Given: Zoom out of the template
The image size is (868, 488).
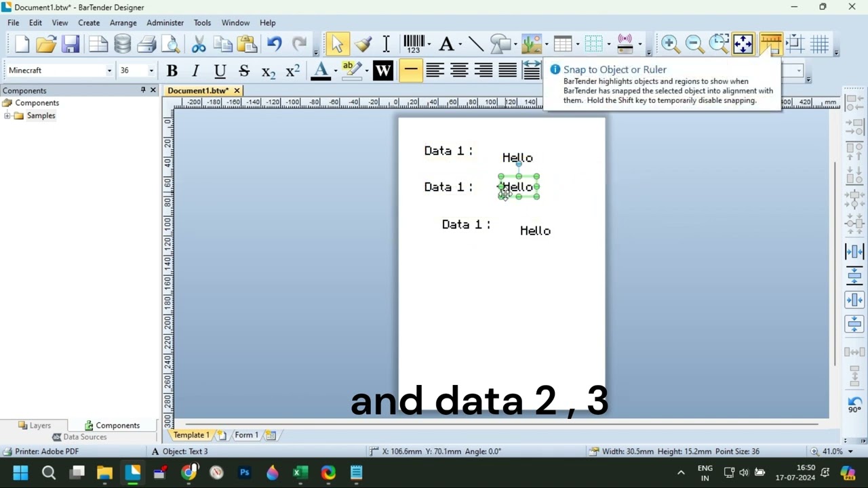Looking at the screenshot, I should coord(694,44).
